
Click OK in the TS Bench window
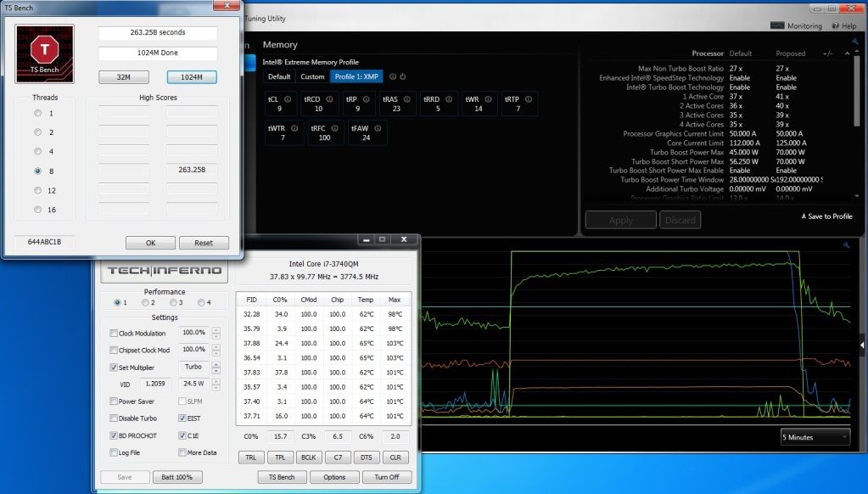pos(150,243)
